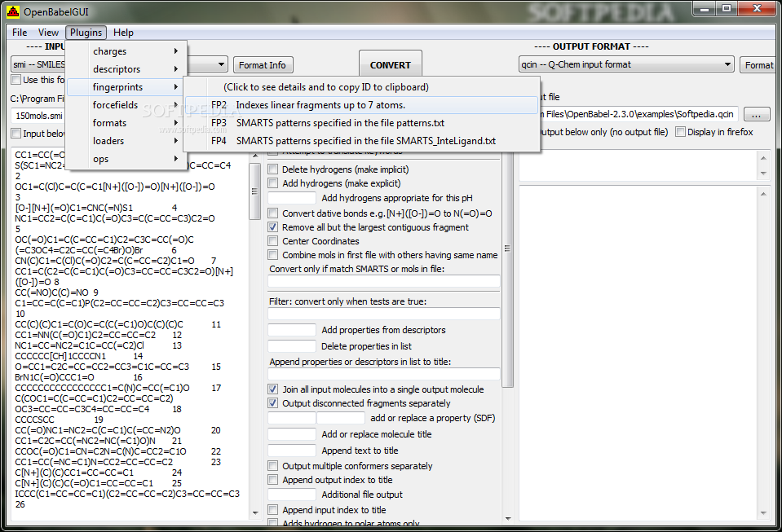Open the File menu

20,33
